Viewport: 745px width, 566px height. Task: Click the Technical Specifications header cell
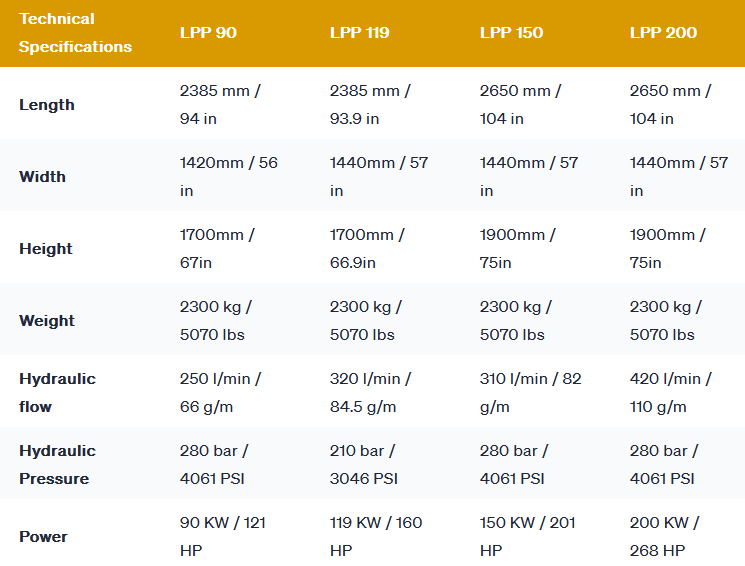[75, 33]
